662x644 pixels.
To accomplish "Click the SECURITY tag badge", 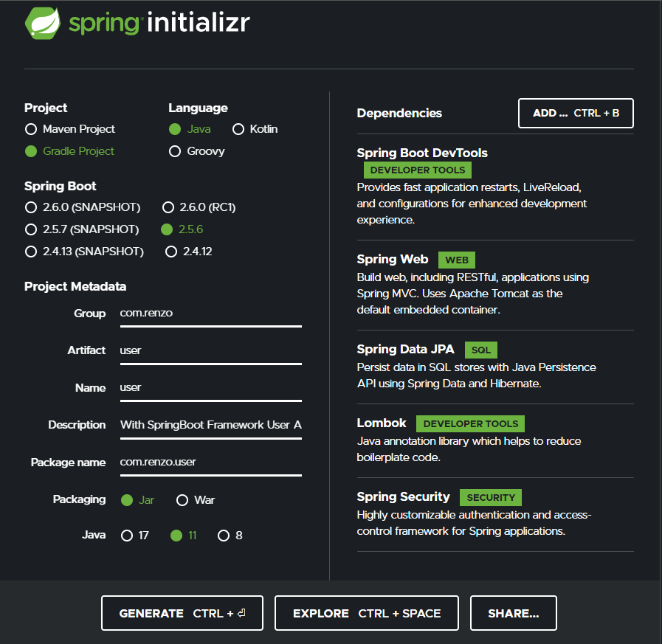I will point(491,497).
